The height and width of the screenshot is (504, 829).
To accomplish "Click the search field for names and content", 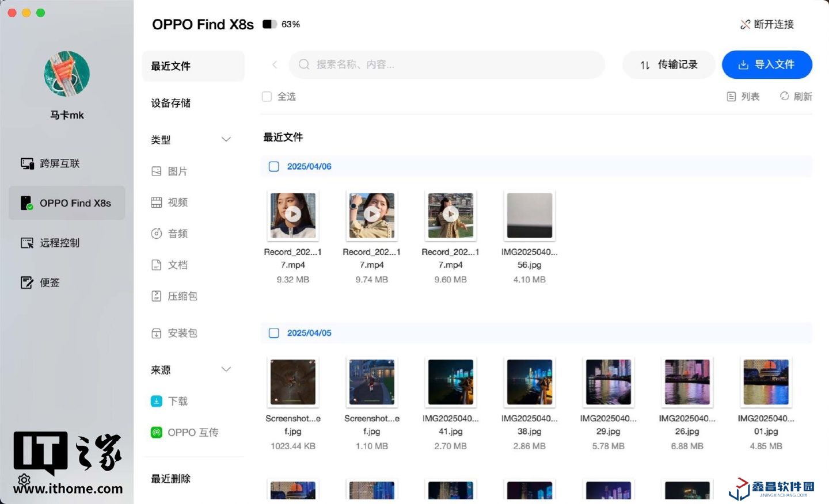I will click(x=449, y=64).
